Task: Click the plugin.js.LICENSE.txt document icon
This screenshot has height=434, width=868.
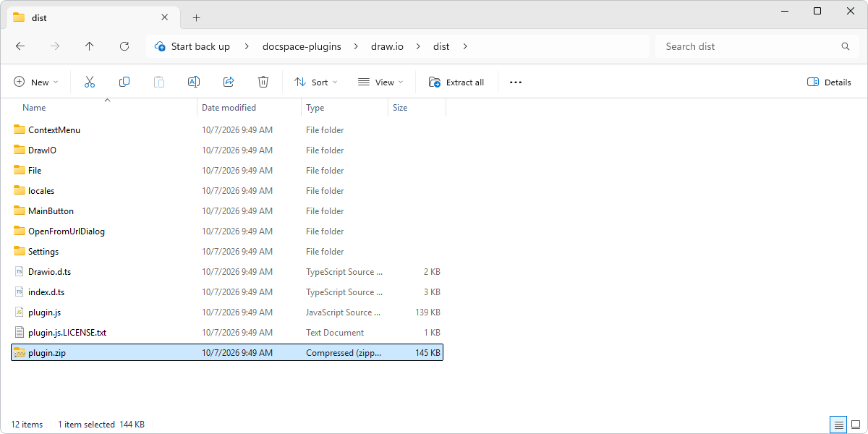Action: 20,333
